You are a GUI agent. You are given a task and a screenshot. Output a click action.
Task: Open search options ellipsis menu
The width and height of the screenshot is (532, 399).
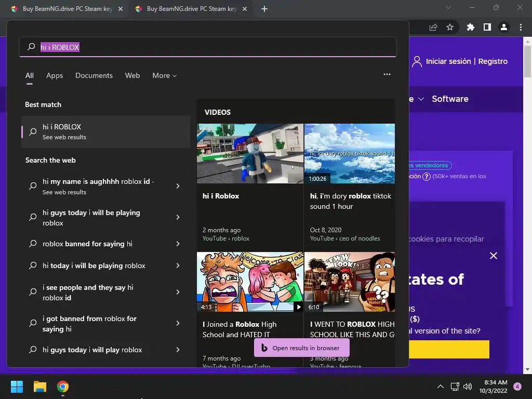387,74
